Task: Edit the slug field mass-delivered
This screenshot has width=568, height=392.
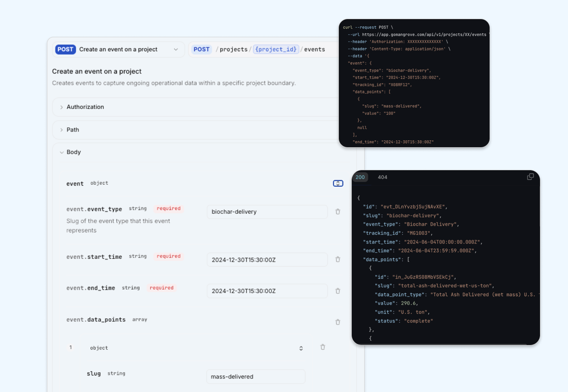Action: pyautogui.click(x=256, y=377)
